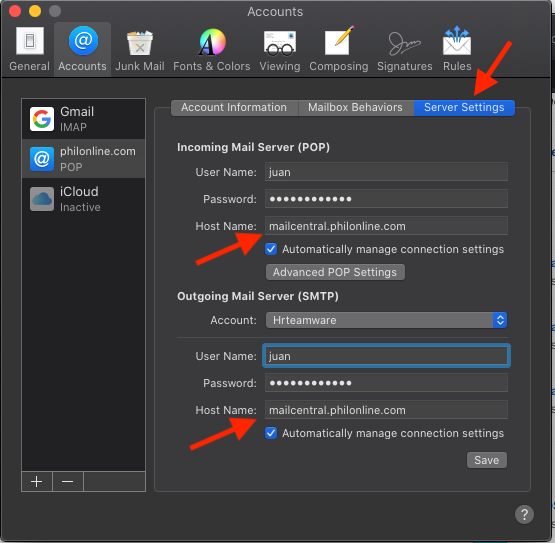555x543 pixels.
Task: Click incoming server User Name field
Action: point(386,172)
